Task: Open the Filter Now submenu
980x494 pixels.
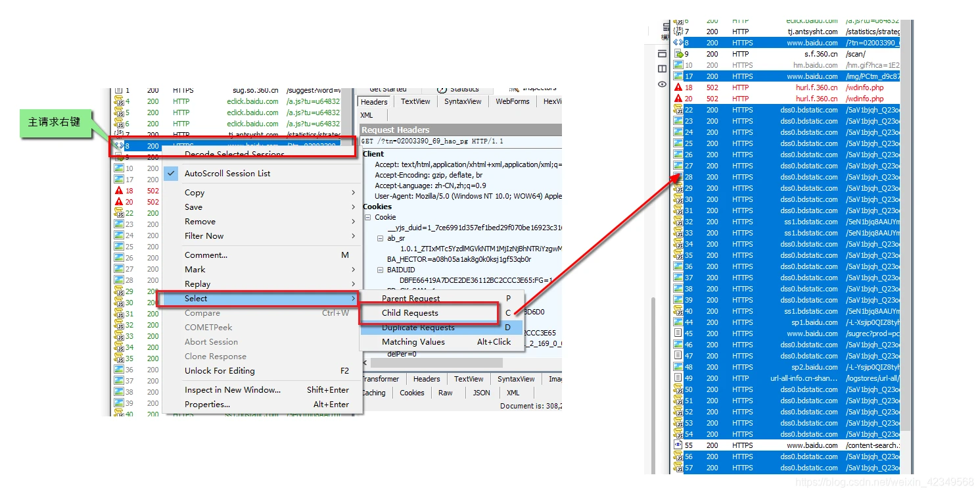Action: pos(263,236)
